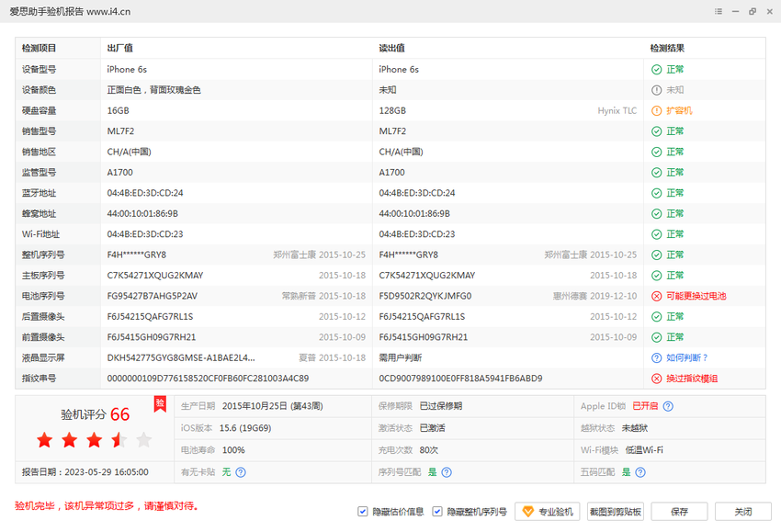Click the red X icon for 换过指纹模组

pos(656,379)
